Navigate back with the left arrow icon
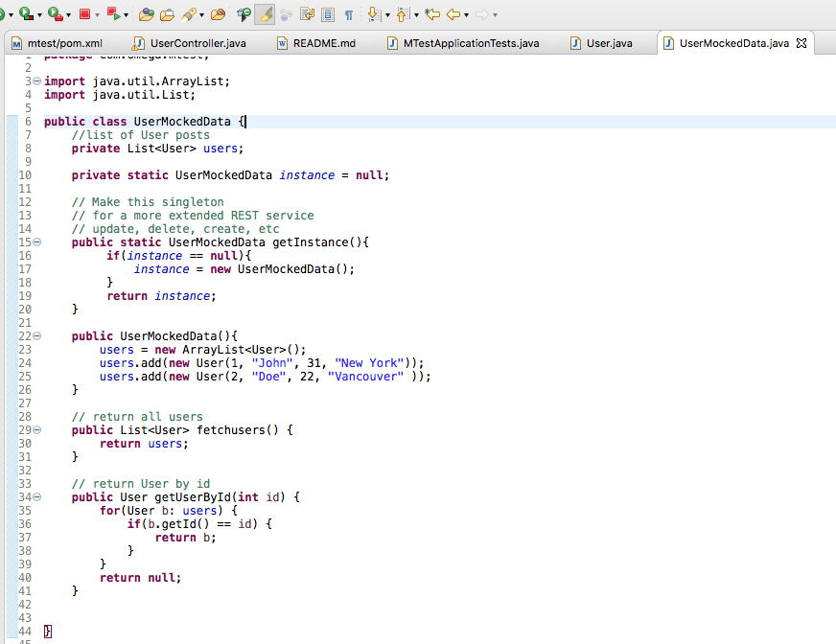The width and height of the screenshot is (836, 644). point(453,14)
